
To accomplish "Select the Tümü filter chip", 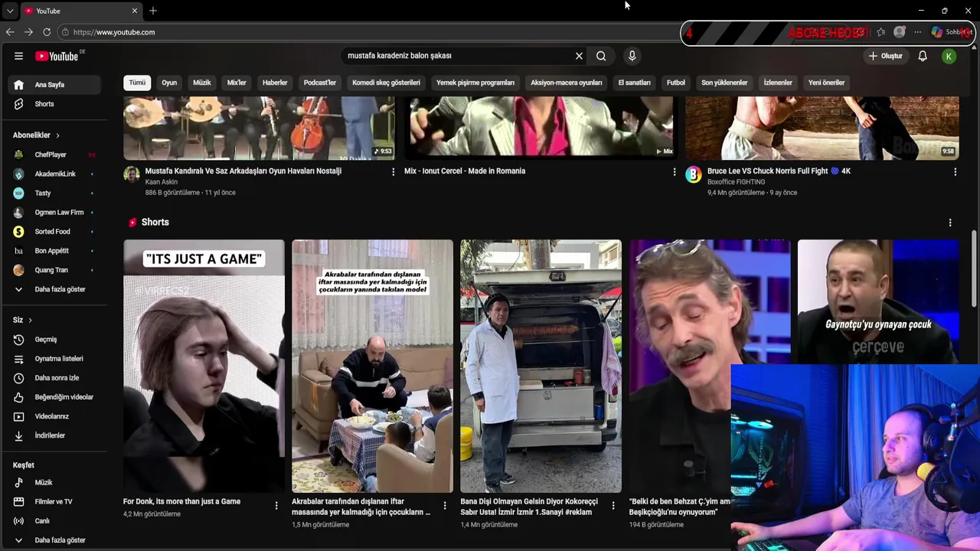I will coord(137,83).
